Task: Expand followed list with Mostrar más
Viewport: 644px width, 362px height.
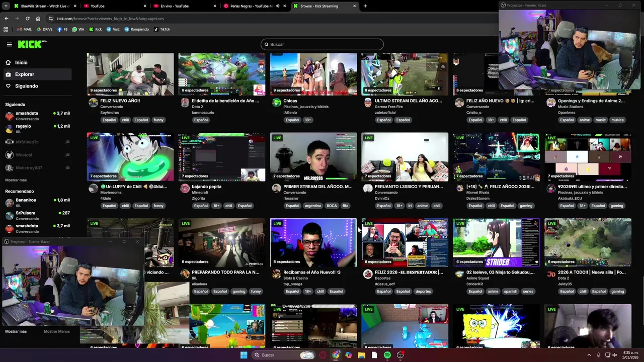Action: pos(16,180)
